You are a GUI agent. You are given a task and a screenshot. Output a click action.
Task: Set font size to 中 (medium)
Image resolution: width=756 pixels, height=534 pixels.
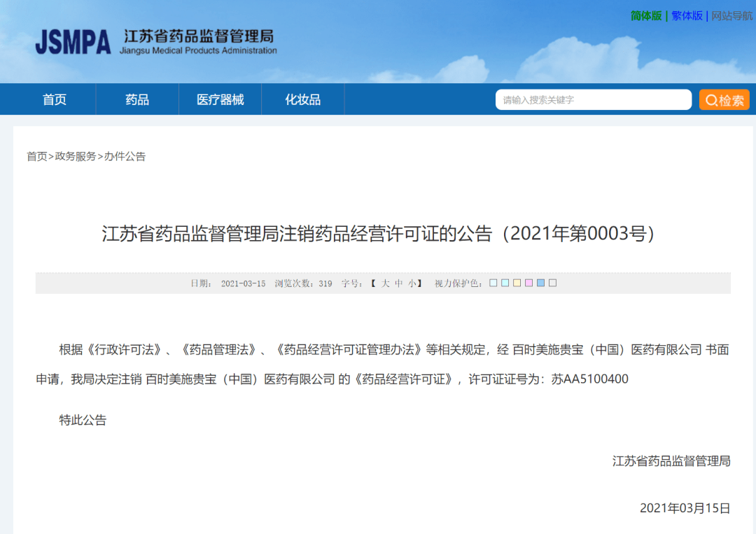(399, 283)
